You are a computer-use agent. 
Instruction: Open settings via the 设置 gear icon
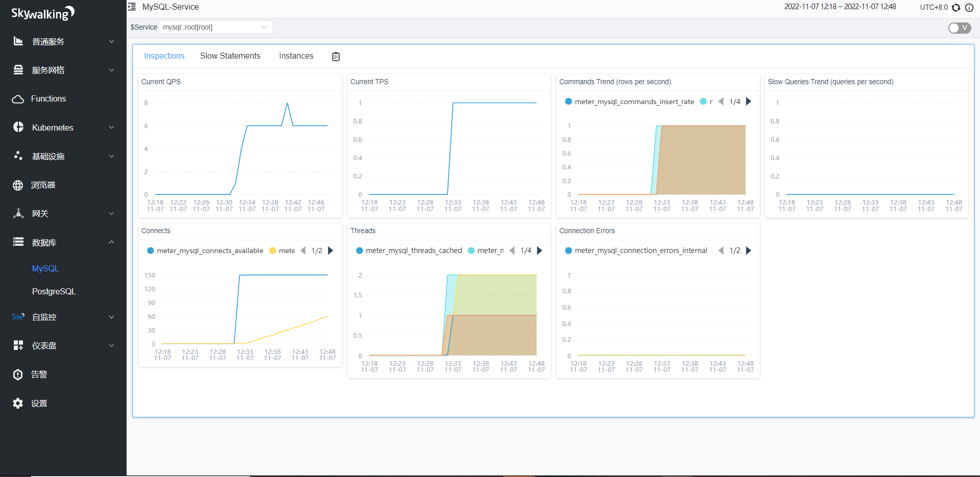[18, 403]
